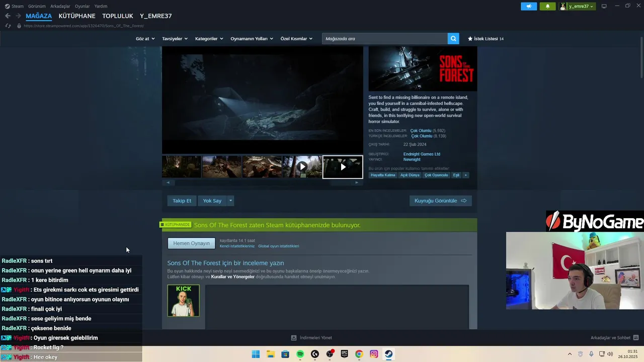Open Kendi istatistikleriniz link
The image size is (644, 362).
[x=237, y=246]
